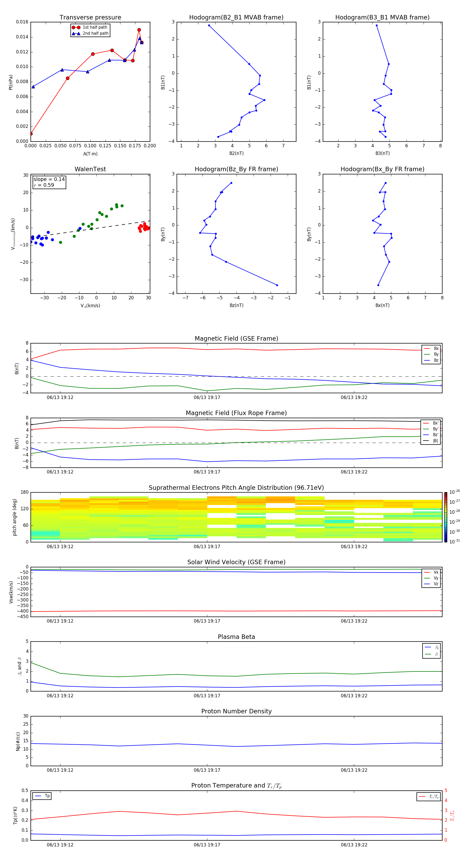The width and height of the screenshot is (473, 868).
Task: Click the 'B2(nT)' axis label
Action: (x=236, y=153)
